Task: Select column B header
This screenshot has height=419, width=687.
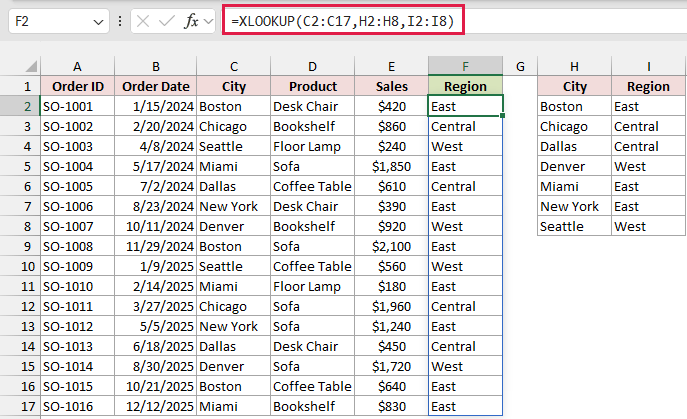Action: tap(156, 66)
